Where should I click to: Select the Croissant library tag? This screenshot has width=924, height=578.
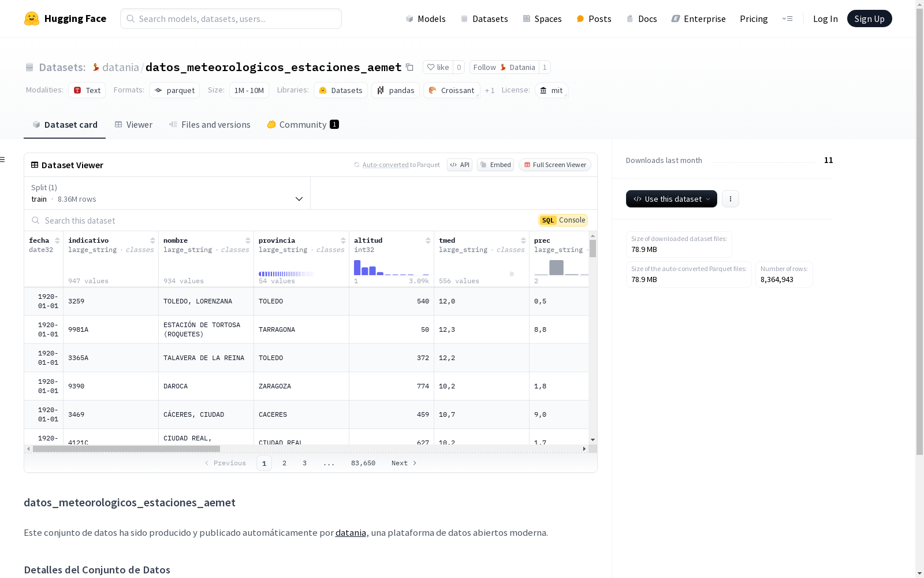pos(452,90)
